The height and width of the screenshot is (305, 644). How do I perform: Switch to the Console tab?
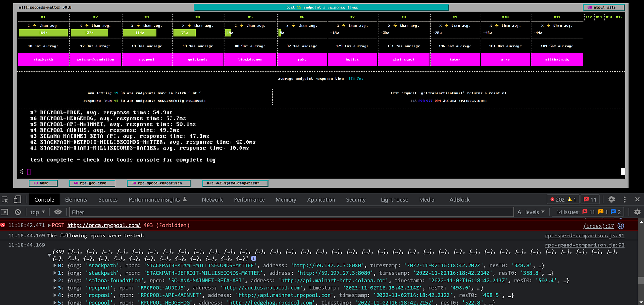44,199
